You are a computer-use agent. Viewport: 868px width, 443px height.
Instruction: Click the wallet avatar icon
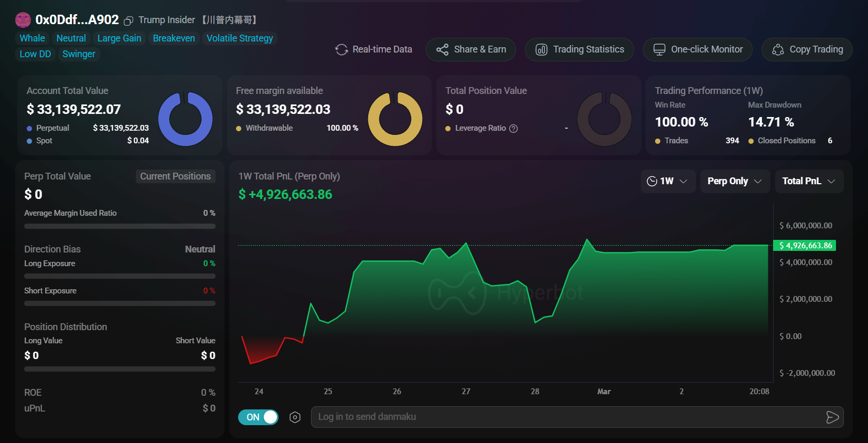[x=23, y=20]
